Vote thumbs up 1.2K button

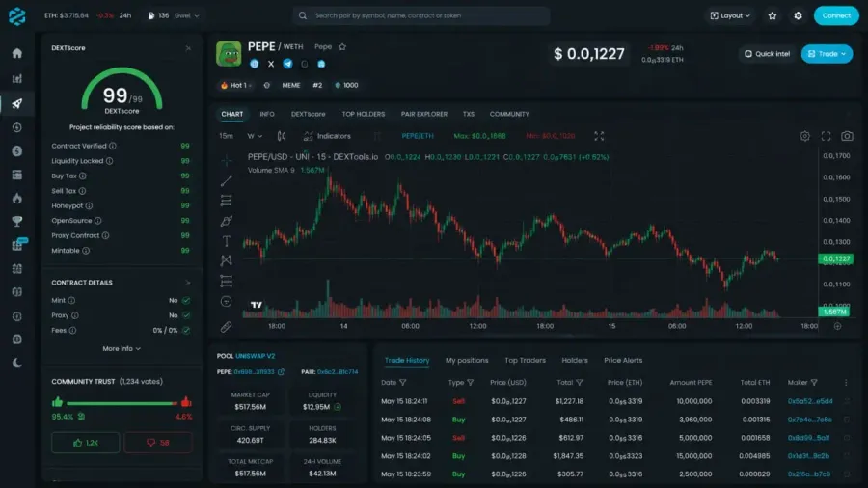pos(85,443)
